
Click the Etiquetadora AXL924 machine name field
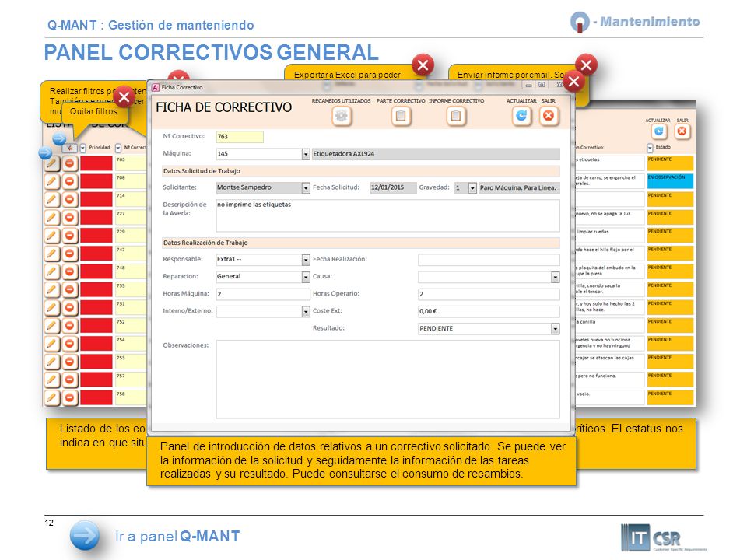pyautogui.click(x=436, y=154)
